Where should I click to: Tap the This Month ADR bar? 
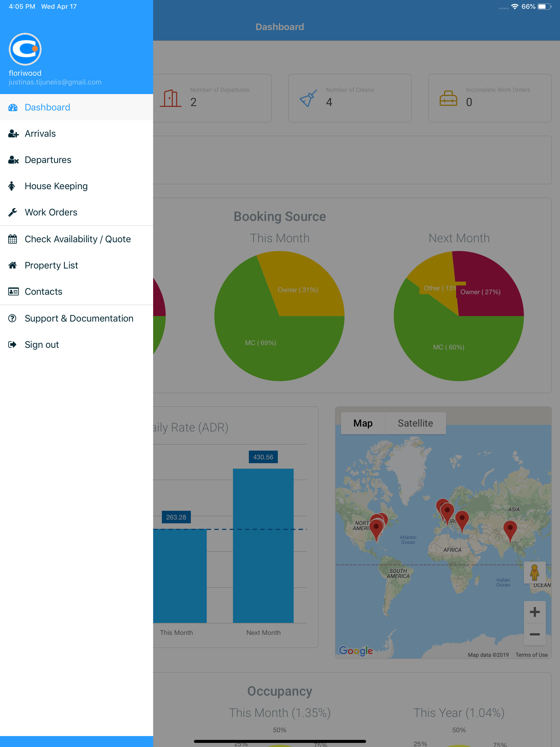pos(180,576)
